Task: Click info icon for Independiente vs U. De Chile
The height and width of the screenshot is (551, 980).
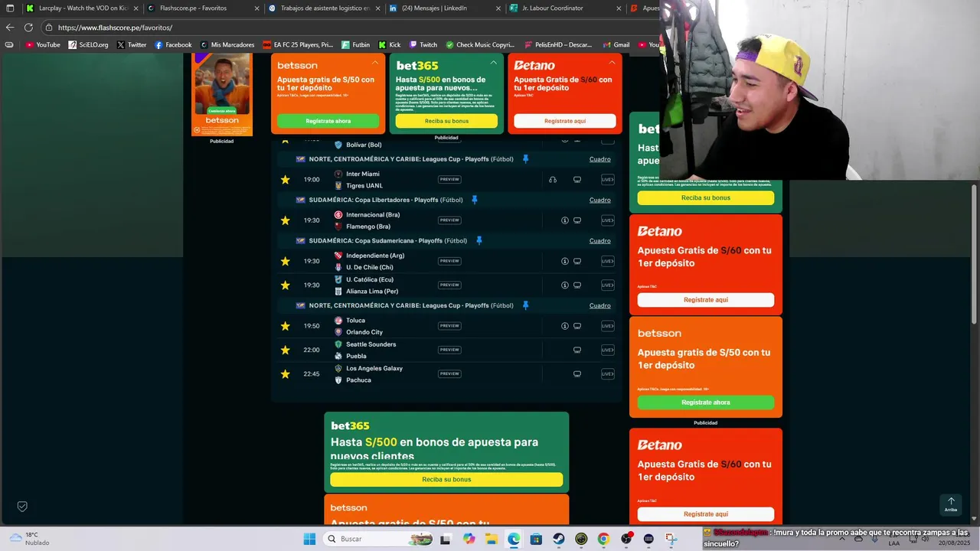Action: 565,261
